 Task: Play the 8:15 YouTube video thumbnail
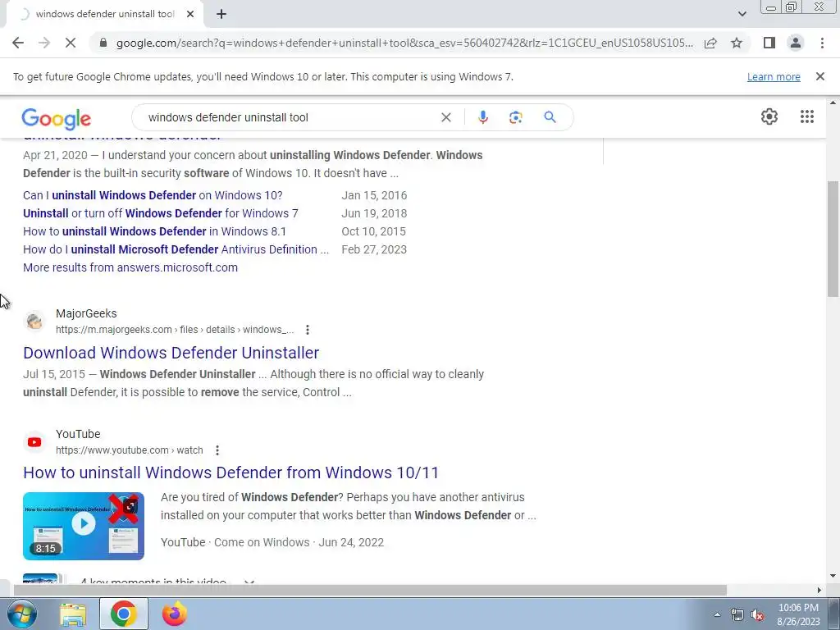point(84,526)
